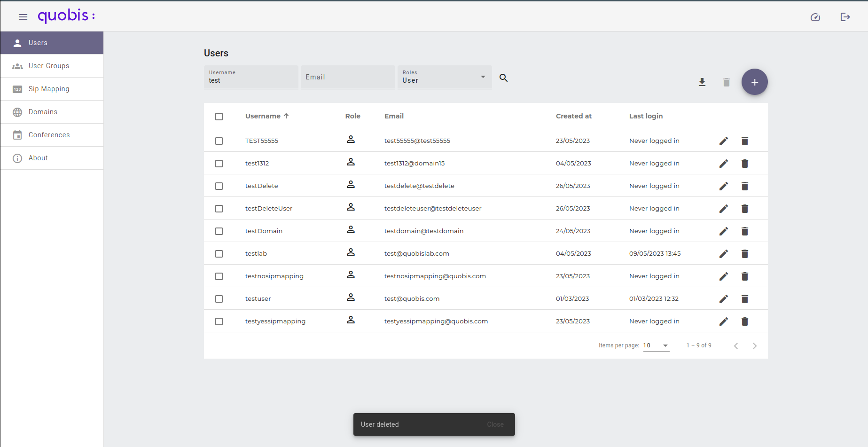The image size is (868, 447).
Task: Check the TEST55555 row checkbox
Action: tap(219, 141)
